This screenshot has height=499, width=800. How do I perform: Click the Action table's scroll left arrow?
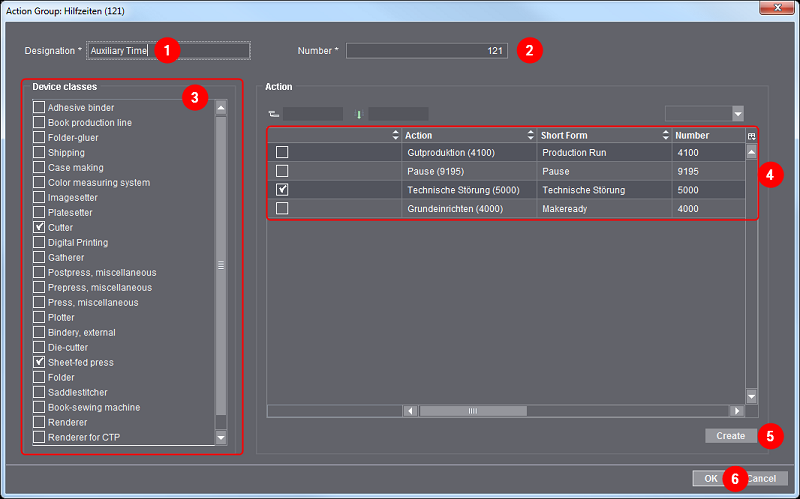(x=409, y=410)
